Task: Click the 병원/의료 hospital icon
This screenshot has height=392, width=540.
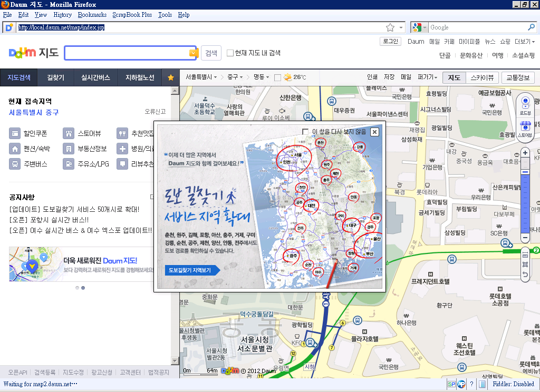Action: (x=122, y=149)
